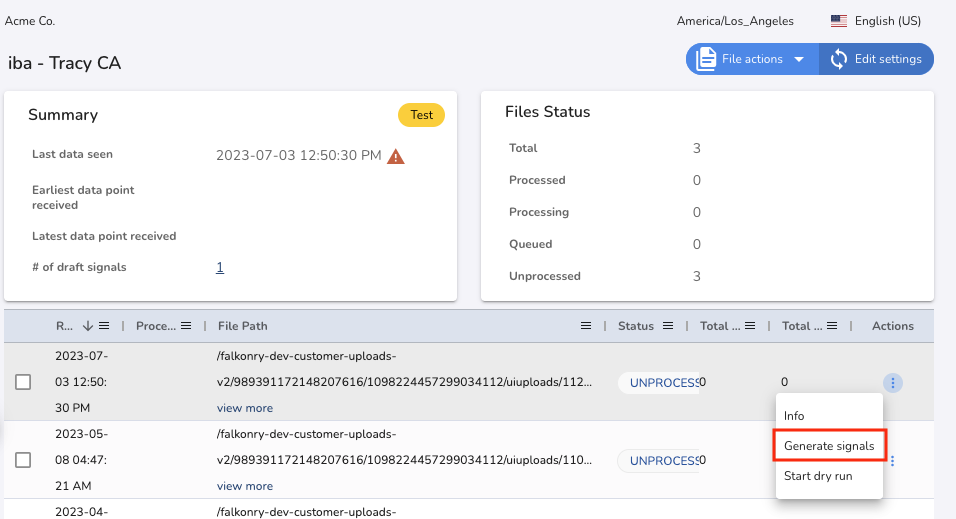956x519 pixels.
Task: Click the UNPROCESSED status of the 2023-05-08 row
Action: point(659,460)
